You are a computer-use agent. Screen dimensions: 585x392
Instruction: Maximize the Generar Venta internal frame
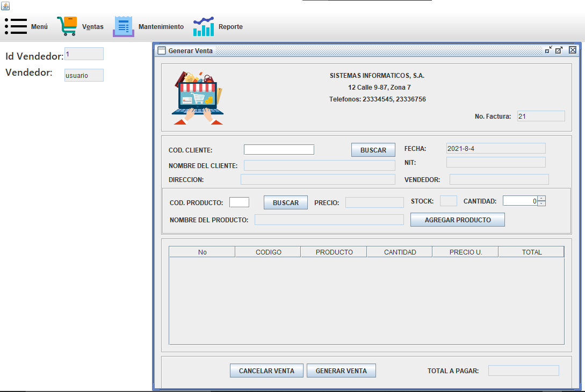click(x=560, y=49)
